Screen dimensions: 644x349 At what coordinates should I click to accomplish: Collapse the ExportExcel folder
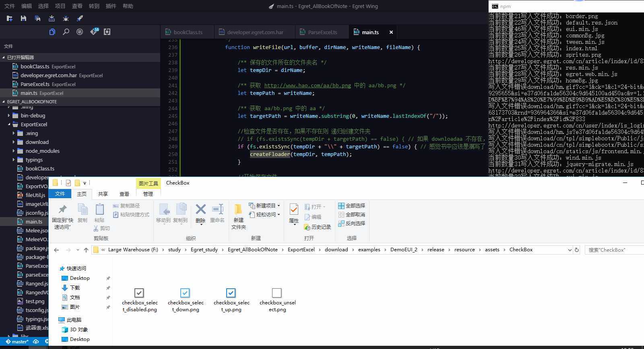click(x=9, y=124)
